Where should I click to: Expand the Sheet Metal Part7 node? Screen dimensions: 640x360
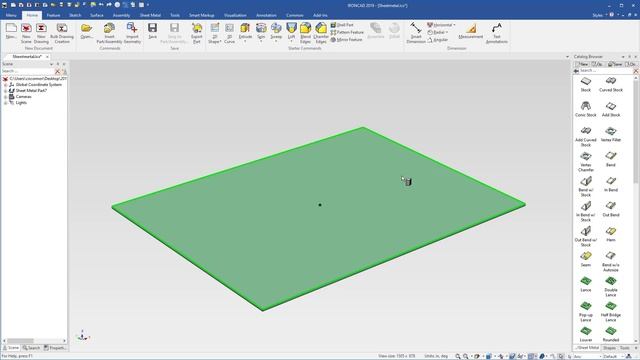pos(6,91)
